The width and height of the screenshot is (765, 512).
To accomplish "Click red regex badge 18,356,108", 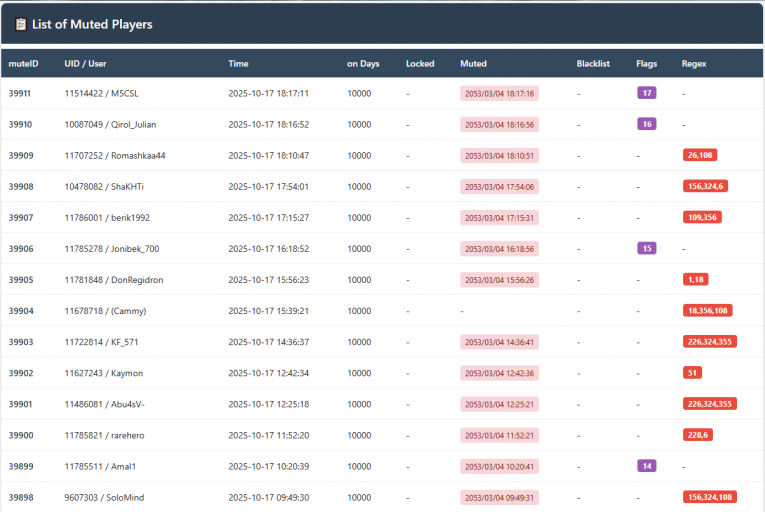I will pyautogui.click(x=708, y=311).
